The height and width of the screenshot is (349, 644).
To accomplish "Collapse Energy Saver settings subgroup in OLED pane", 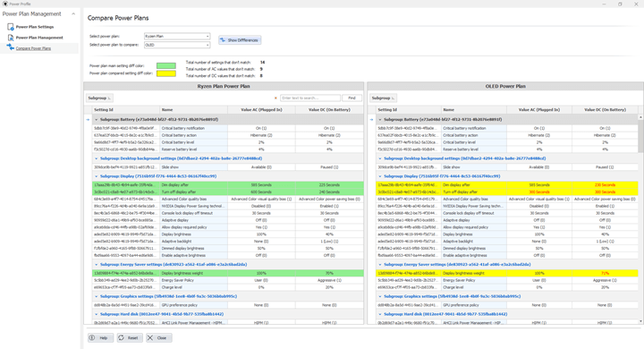I will click(380, 264).
